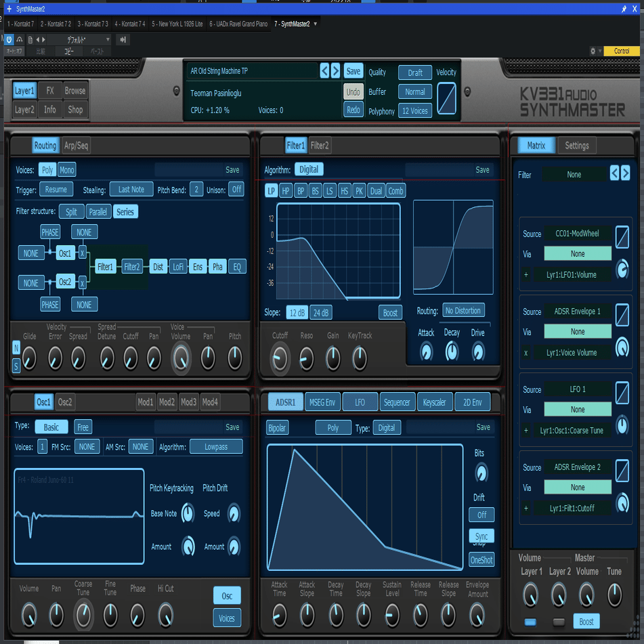Click the previous preset arrow beside デフォルト
The height and width of the screenshot is (644, 644).
pyautogui.click(x=38, y=39)
